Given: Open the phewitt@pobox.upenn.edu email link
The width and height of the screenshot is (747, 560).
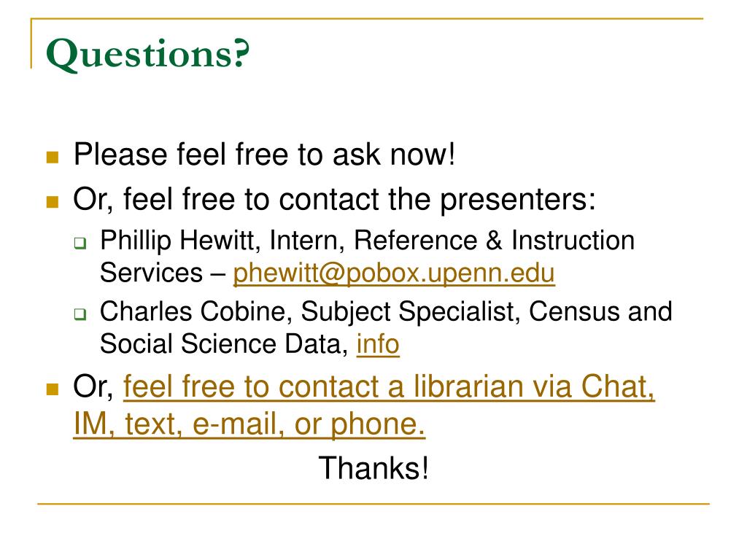Looking at the screenshot, I should click(393, 273).
